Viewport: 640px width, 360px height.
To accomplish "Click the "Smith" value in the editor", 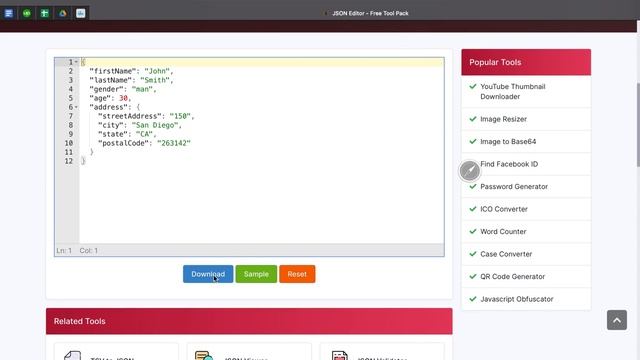I will 155,80.
